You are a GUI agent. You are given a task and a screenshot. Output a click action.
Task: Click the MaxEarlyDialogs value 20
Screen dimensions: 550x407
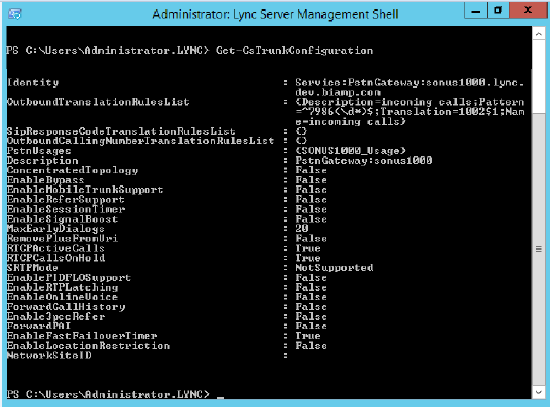[302, 228]
